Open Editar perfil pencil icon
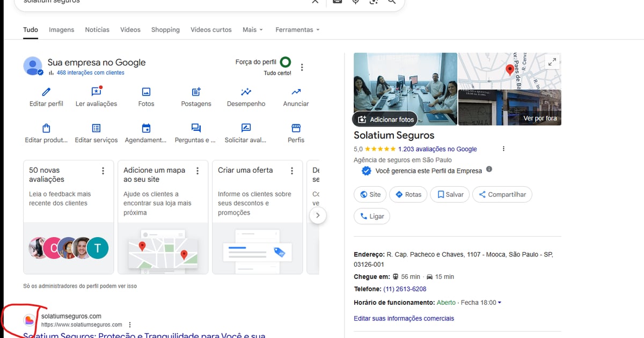The height and width of the screenshot is (338, 644). (x=46, y=92)
